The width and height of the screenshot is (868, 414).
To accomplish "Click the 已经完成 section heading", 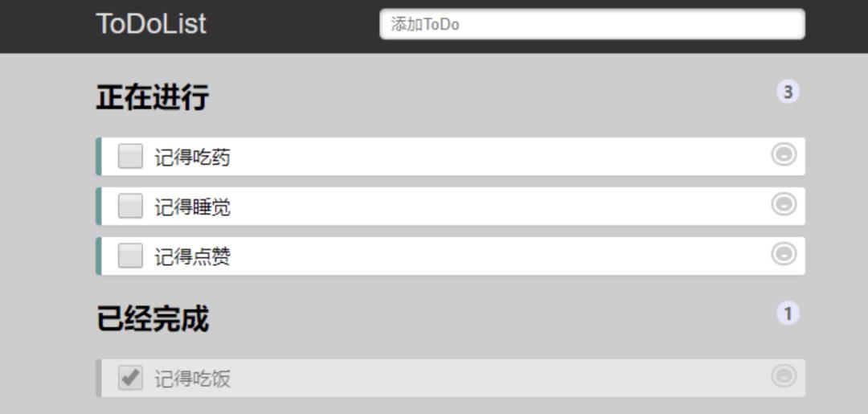I will (153, 319).
